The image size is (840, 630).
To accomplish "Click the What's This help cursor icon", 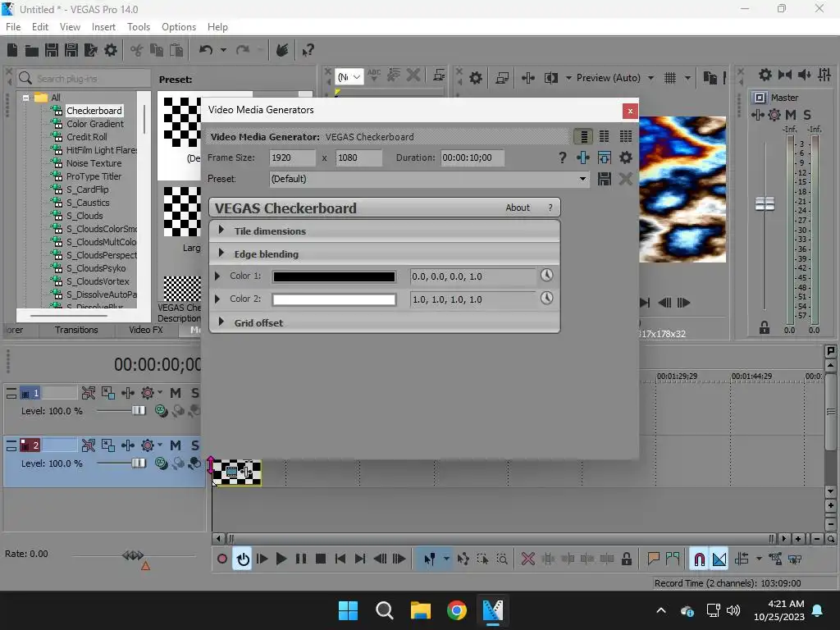I will tap(308, 50).
